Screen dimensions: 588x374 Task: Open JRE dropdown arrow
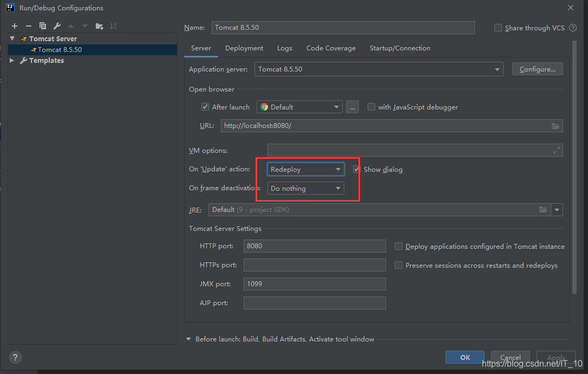coord(557,210)
